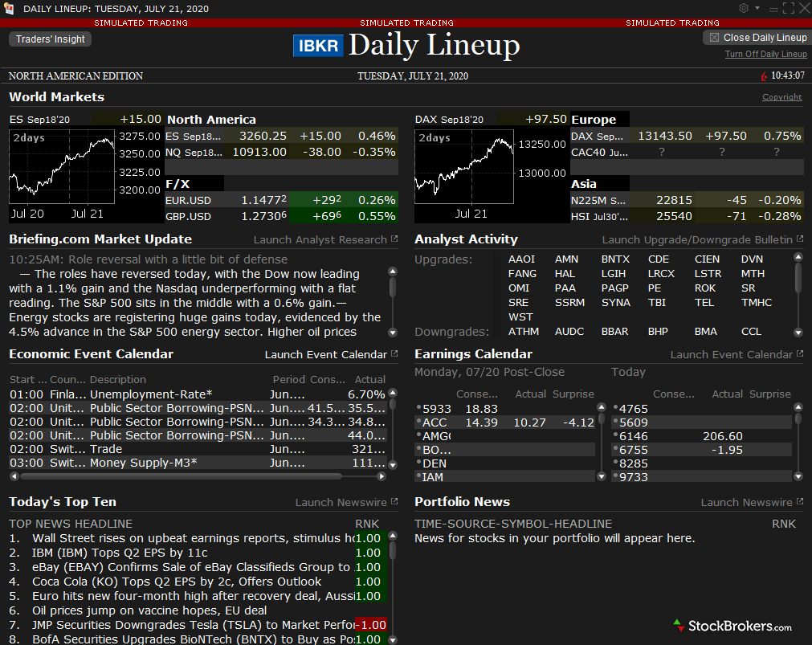
Task: Click Launch Newswire icon in Today's Top Ten
Action: point(393,501)
